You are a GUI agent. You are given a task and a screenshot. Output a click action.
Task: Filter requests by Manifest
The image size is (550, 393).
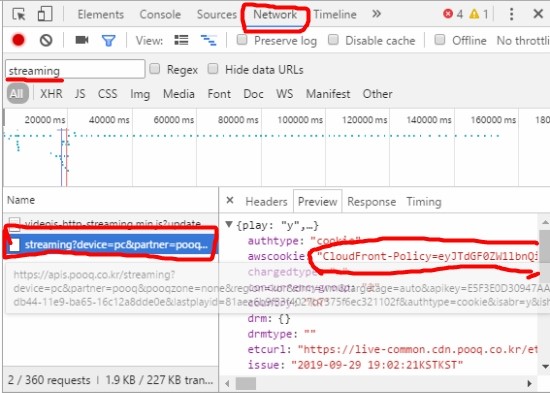(x=328, y=94)
